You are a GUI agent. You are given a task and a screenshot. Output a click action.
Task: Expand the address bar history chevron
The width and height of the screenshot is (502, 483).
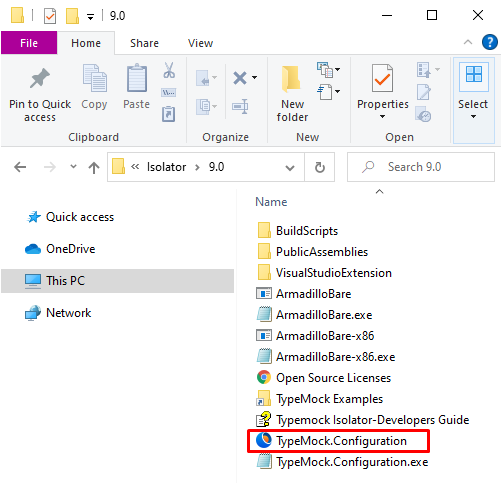click(x=290, y=167)
